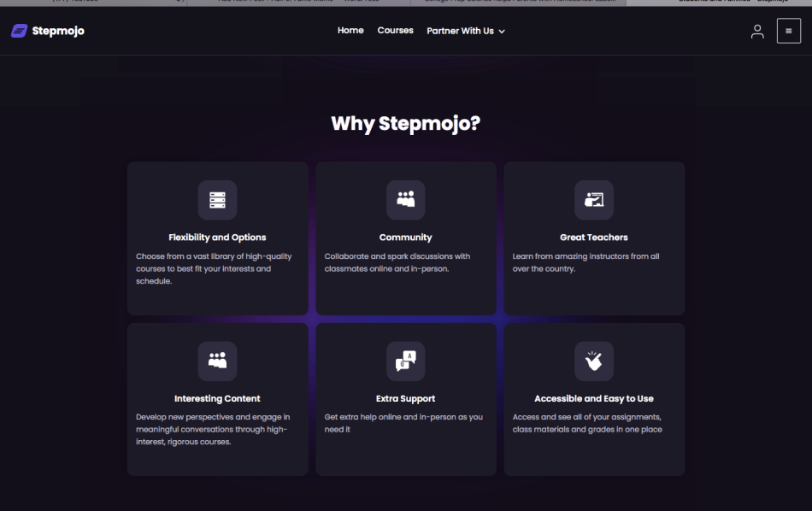Click the Stepmojo brand name link
This screenshot has height=511, width=812.
coord(58,31)
